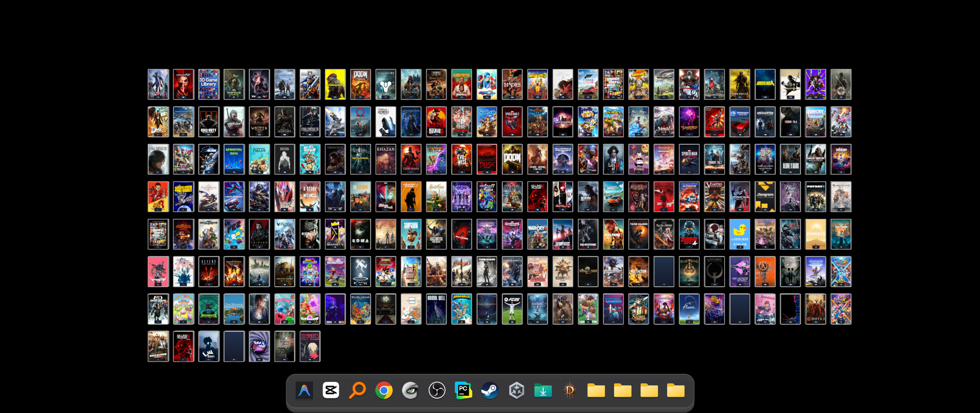Open the DmC Devil May Cry cover

158,122
